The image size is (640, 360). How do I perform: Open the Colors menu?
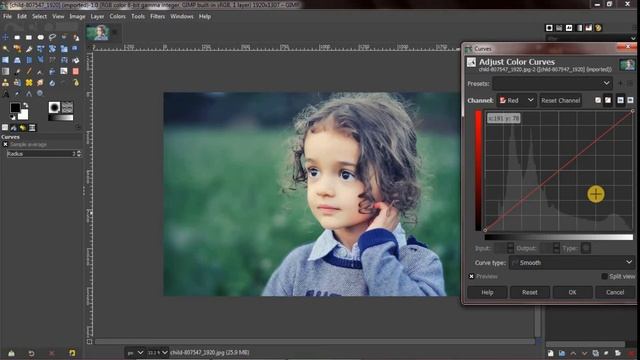click(x=117, y=16)
